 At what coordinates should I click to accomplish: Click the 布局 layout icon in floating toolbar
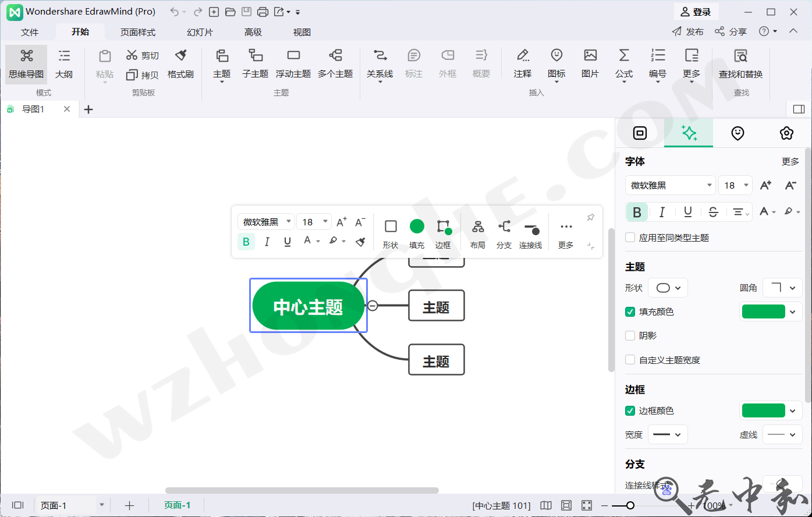coord(478,233)
